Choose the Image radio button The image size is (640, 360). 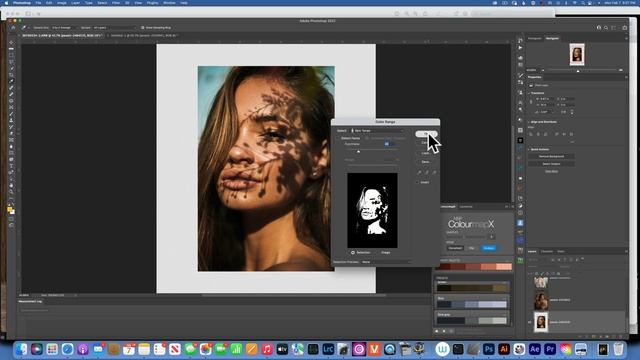[378, 253]
